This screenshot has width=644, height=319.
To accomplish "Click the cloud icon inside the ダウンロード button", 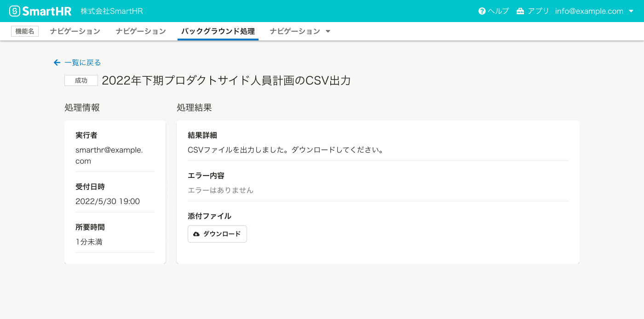I will (x=196, y=234).
